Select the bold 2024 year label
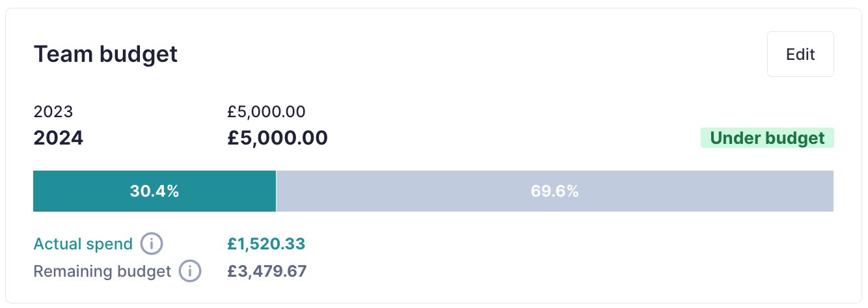Screen dimensions: 868x308 coord(59,138)
